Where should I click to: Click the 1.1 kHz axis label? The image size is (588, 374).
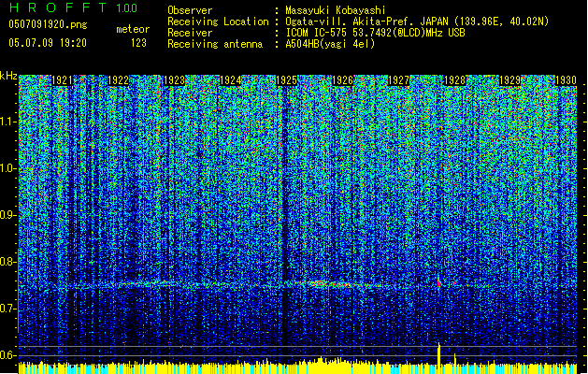click(8, 122)
